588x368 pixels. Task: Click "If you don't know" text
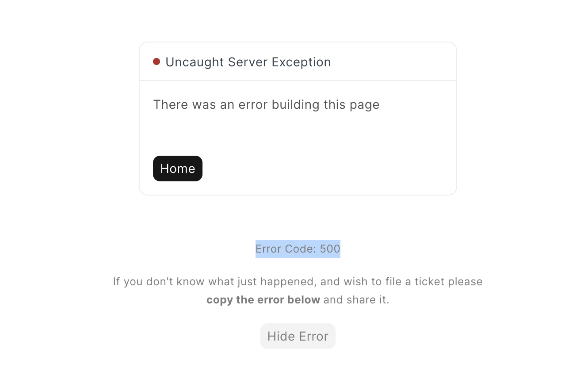point(159,282)
